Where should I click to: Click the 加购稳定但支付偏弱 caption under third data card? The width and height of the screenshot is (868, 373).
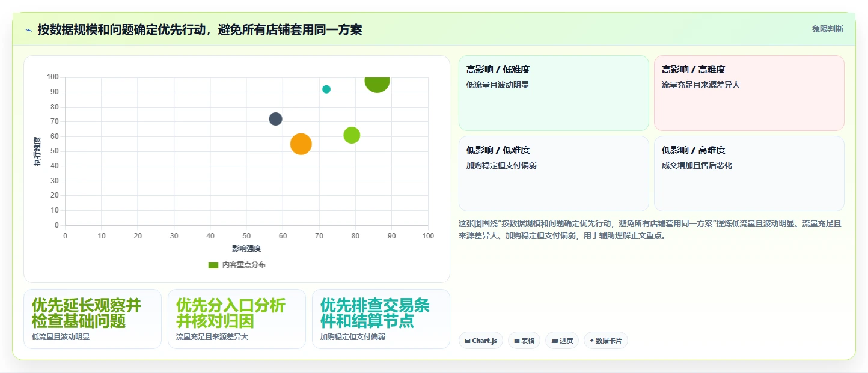[353, 337]
